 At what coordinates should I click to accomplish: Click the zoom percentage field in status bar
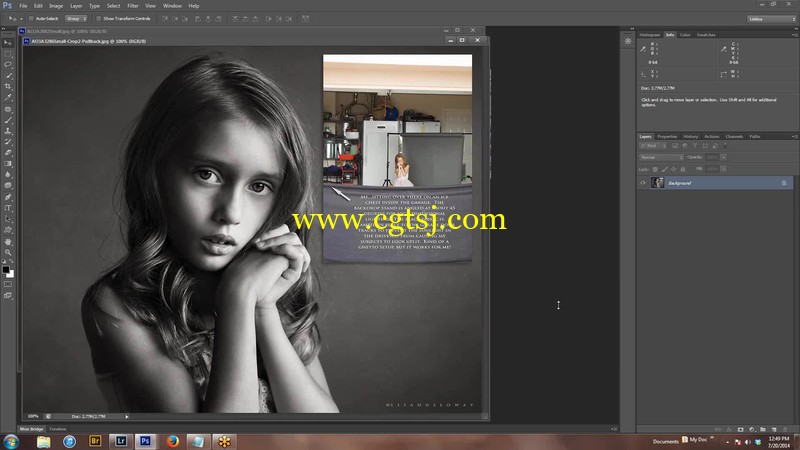point(33,417)
